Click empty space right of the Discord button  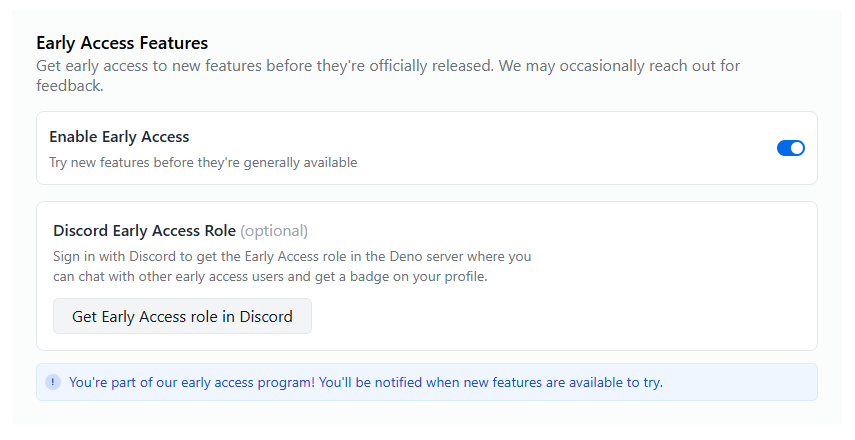(550, 316)
